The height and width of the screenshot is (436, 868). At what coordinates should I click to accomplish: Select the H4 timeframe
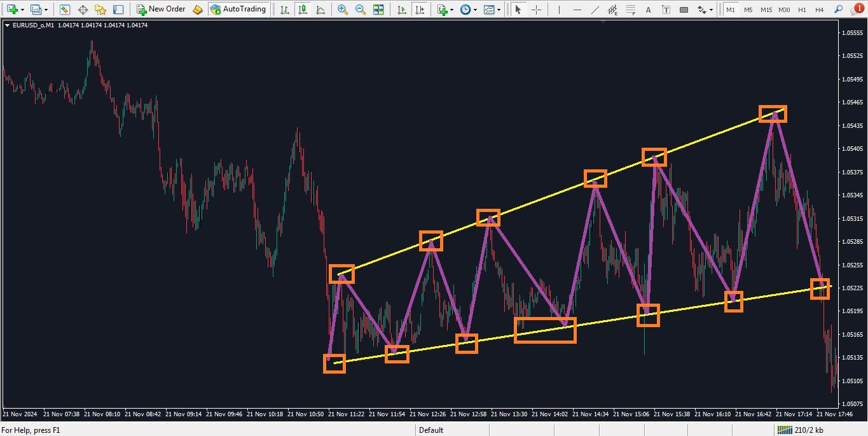click(819, 10)
